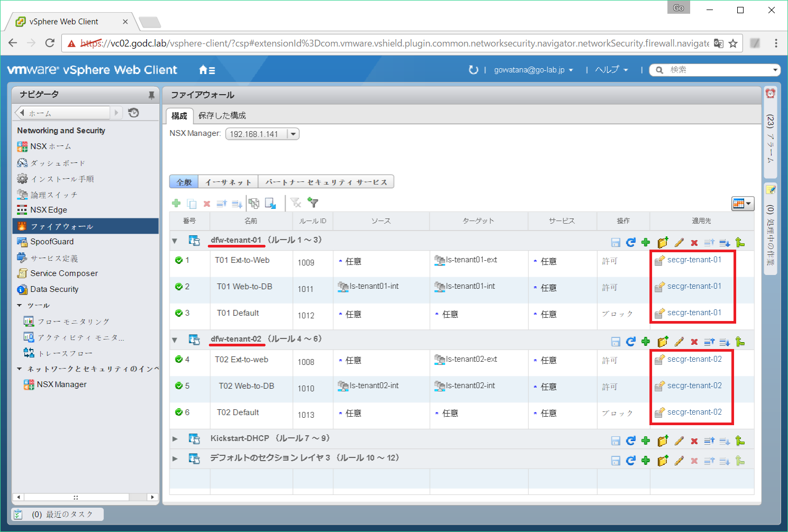Click the vSphere Home menu icon in header
Screen dimensions: 788x532
[207, 70]
